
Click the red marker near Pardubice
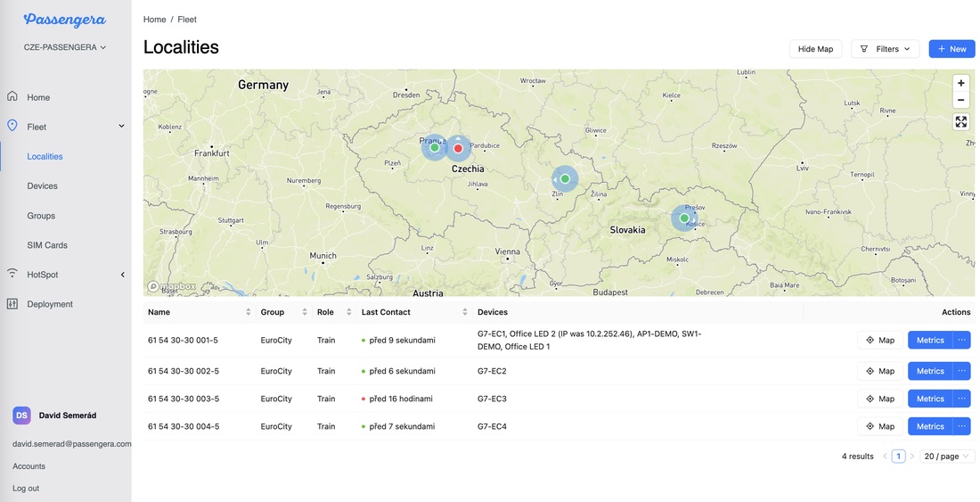[458, 148]
